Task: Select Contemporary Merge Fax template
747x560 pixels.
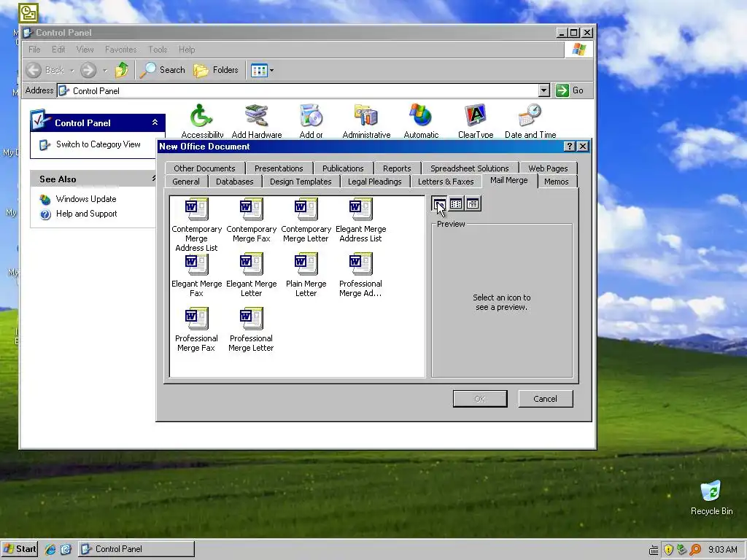Action: click(x=251, y=220)
